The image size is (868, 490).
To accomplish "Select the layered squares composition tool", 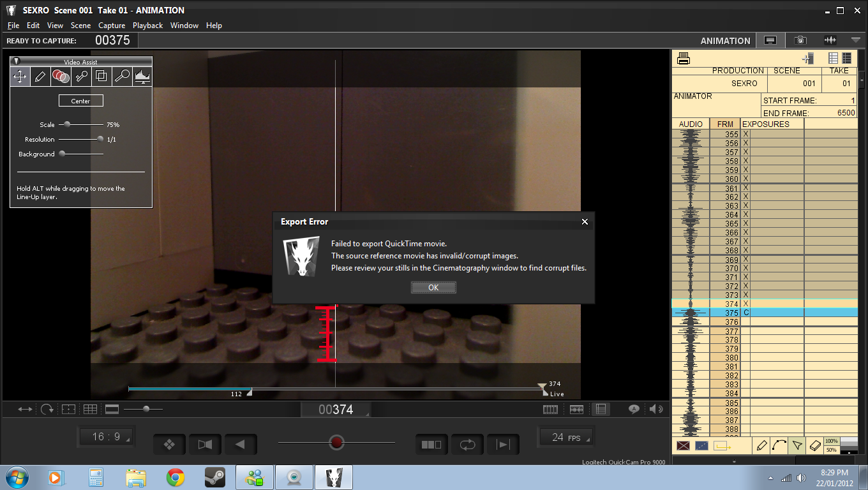I will click(x=101, y=77).
